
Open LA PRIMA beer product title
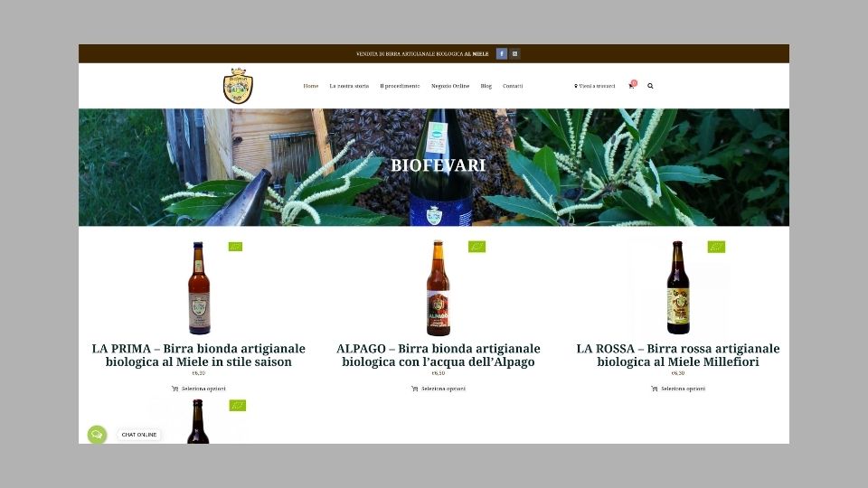[x=199, y=355]
